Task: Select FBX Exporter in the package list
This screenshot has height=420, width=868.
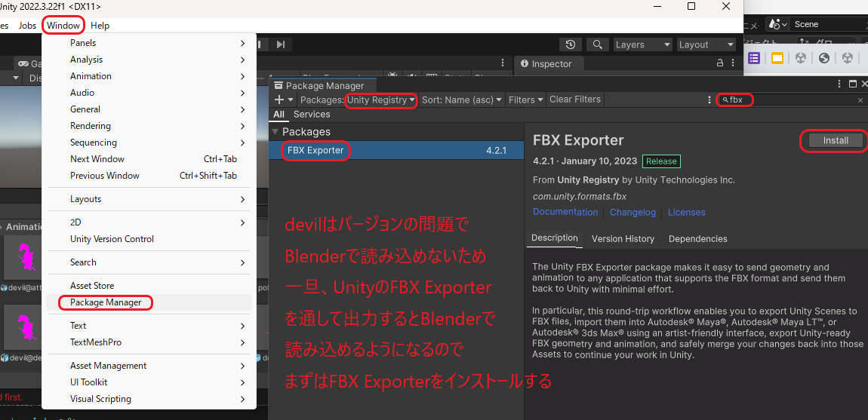Action: [396, 150]
